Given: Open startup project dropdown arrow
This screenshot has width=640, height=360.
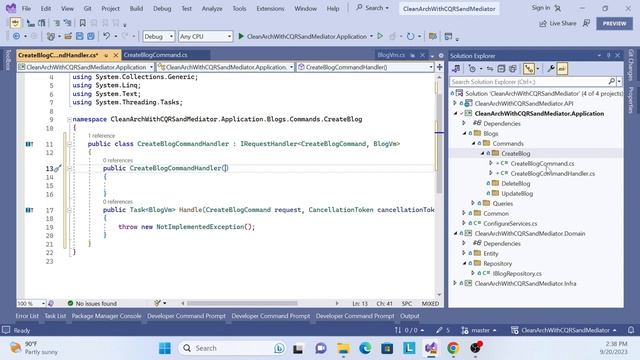Looking at the screenshot, I should click(371, 36).
